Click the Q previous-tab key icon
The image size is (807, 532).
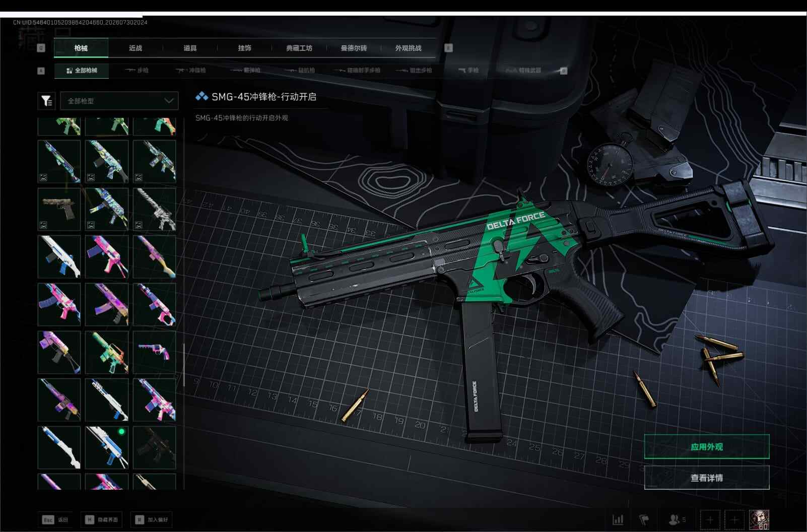tap(41, 48)
